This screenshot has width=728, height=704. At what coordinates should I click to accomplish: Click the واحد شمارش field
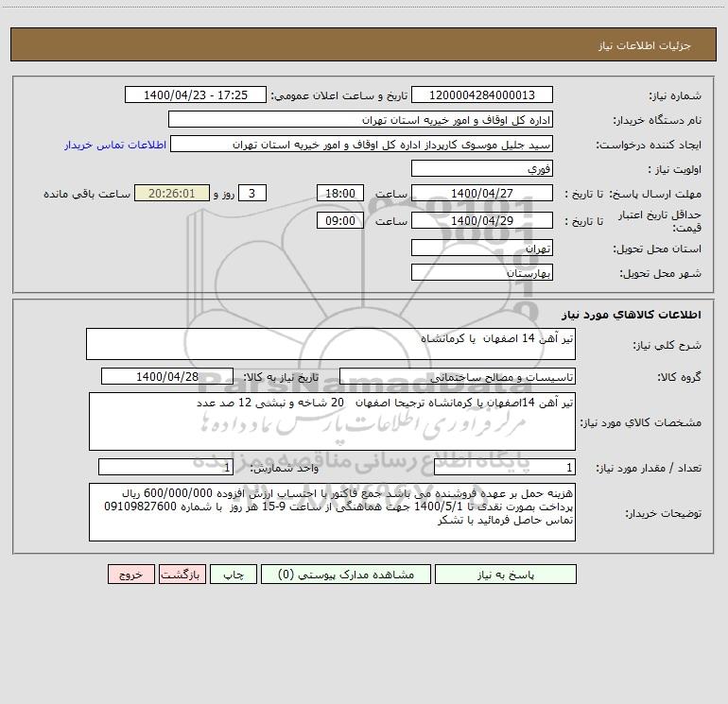[x=165, y=468]
